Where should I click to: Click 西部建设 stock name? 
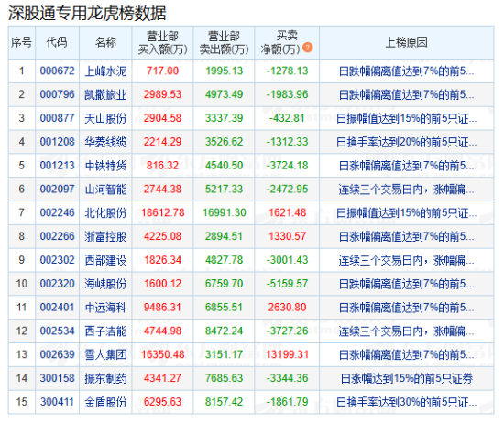click(x=105, y=260)
